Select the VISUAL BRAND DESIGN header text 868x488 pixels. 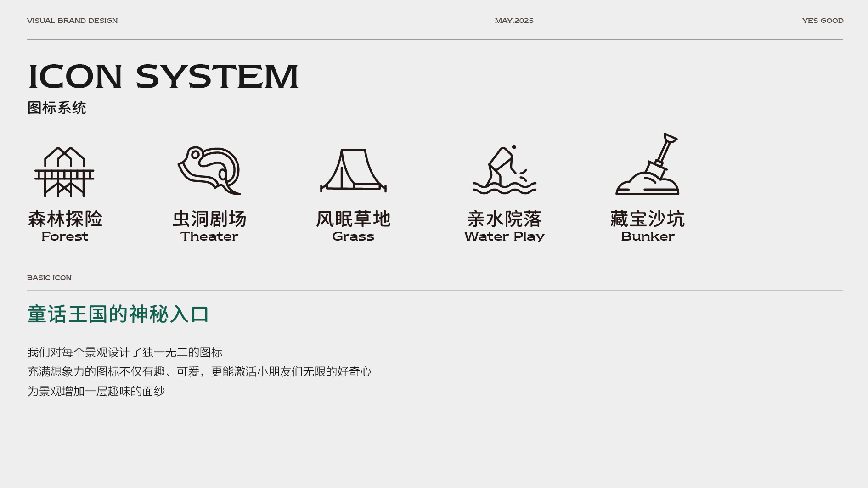click(72, 21)
